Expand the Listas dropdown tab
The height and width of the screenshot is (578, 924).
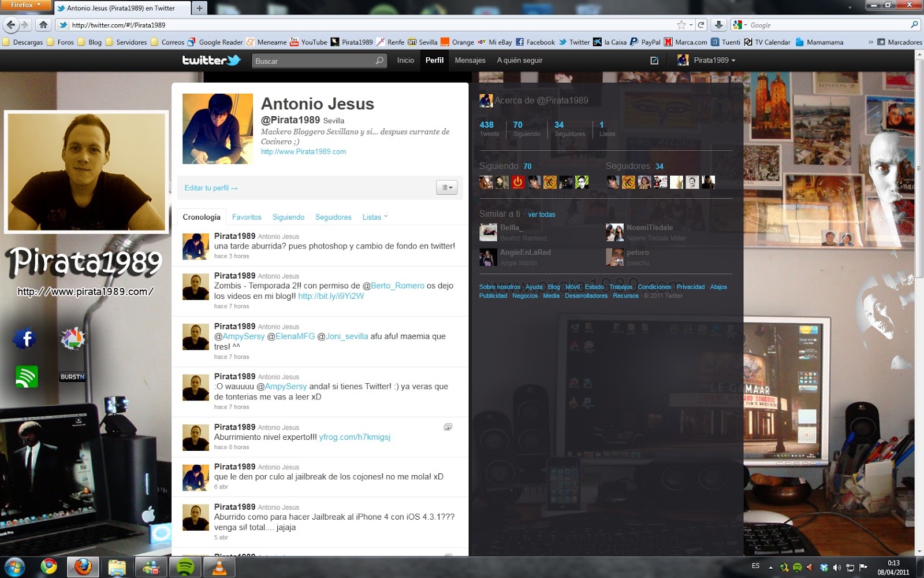tap(375, 217)
